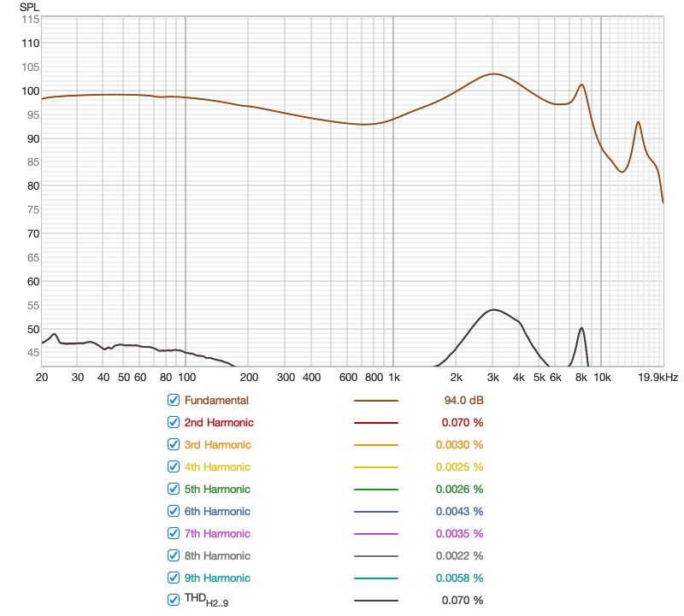Hide the 5th Harmonic trace checkbox
Viewport: 684px width, 616px height.
174,490
